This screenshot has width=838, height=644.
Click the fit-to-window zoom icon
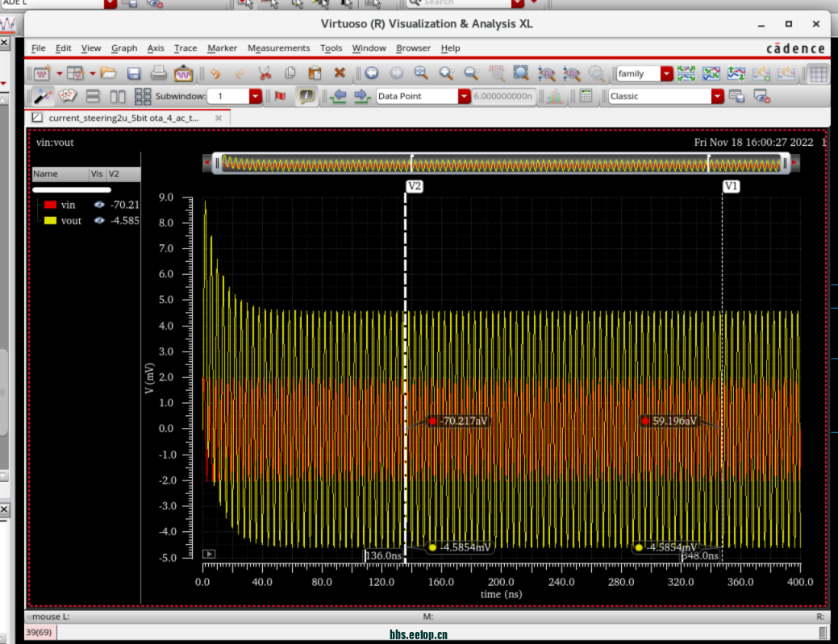tap(520, 73)
